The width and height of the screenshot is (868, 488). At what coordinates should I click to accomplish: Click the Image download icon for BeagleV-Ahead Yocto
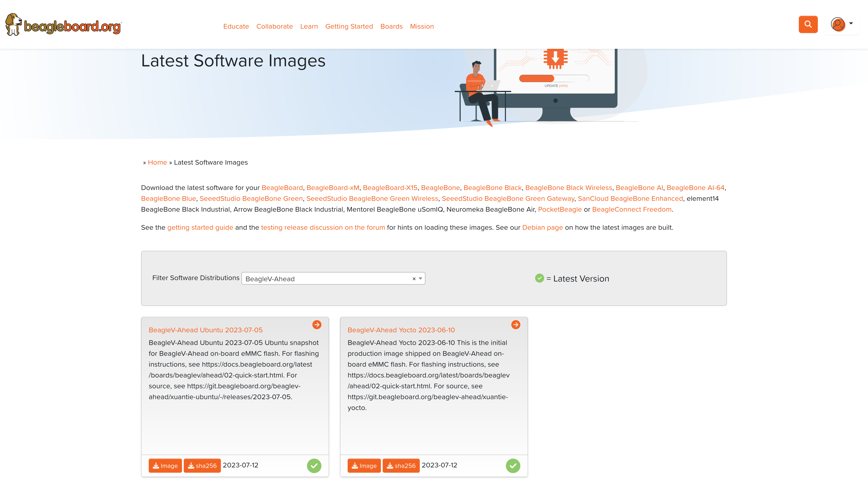tap(364, 465)
